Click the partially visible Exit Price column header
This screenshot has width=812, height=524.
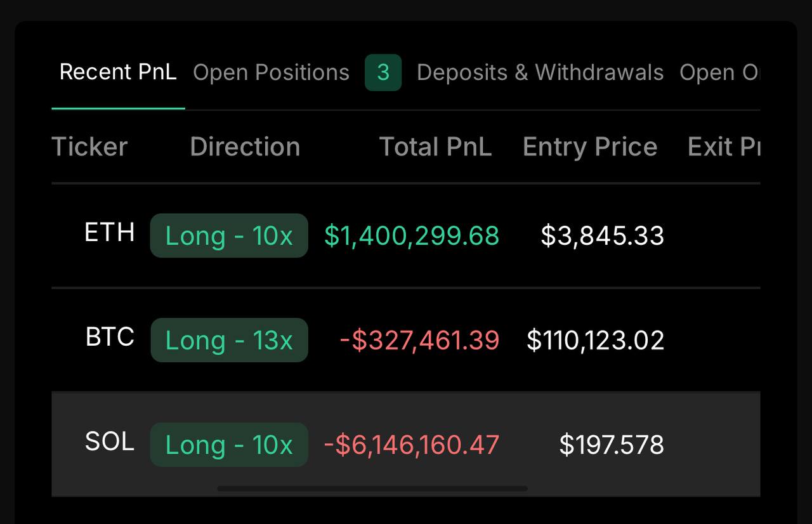(x=724, y=147)
